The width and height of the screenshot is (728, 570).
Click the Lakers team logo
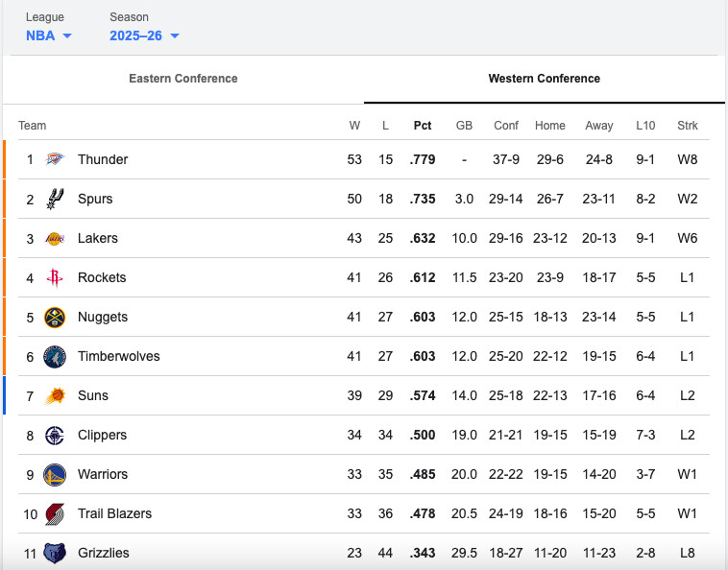pyautogui.click(x=55, y=238)
